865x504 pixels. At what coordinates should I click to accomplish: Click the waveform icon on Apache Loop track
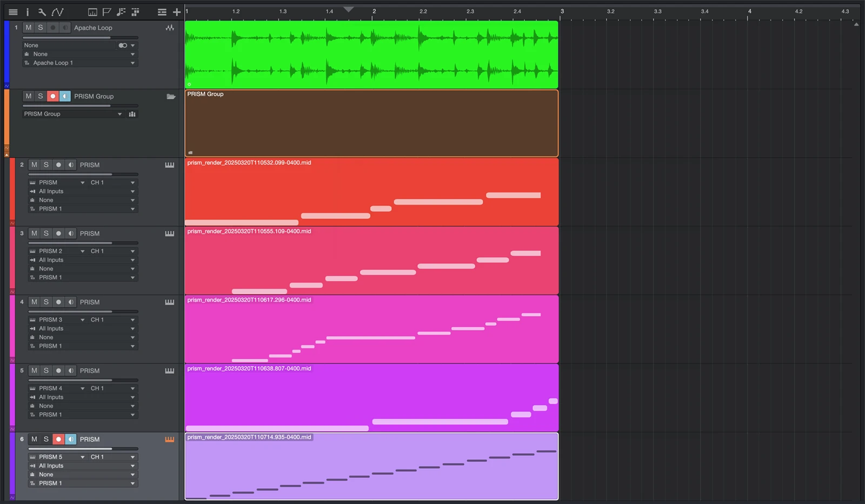(170, 28)
